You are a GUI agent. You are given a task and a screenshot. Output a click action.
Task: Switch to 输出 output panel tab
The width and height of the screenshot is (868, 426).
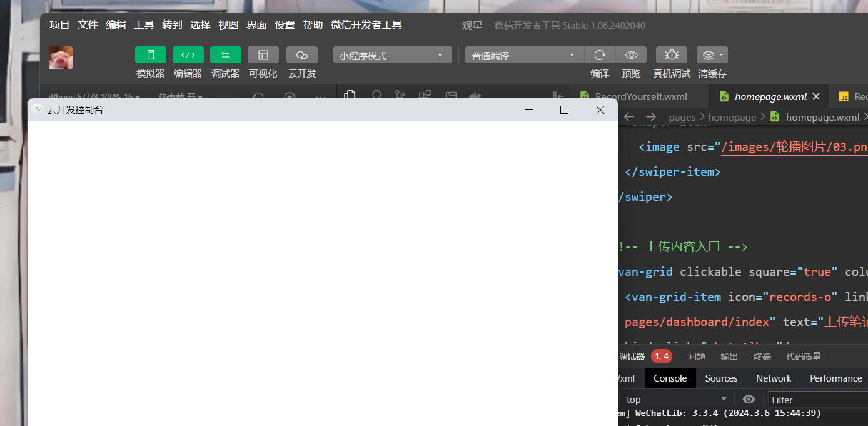coord(729,357)
